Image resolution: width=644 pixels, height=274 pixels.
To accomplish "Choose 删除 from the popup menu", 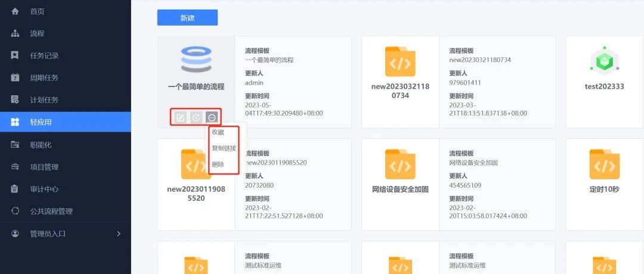I will (218, 164).
